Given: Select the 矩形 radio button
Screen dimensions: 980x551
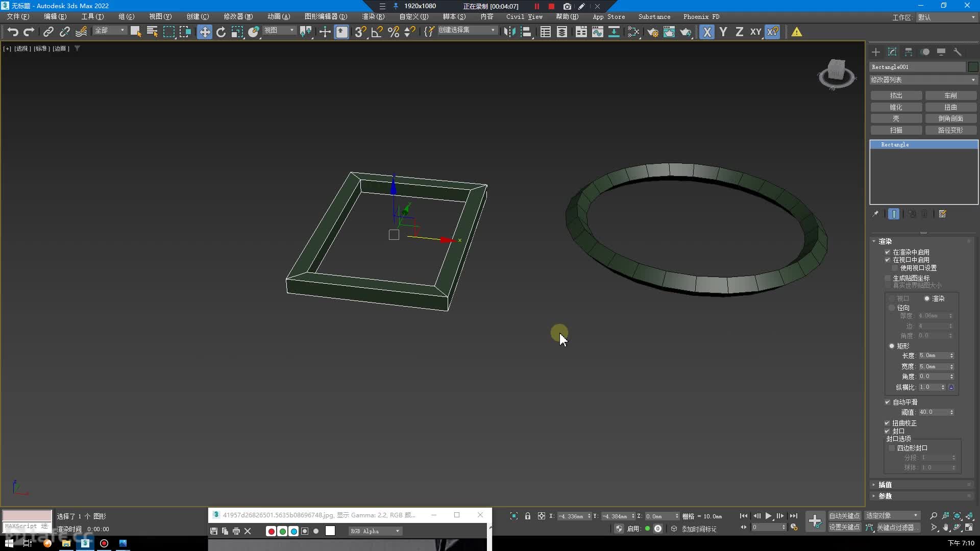Looking at the screenshot, I should point(892,346).
